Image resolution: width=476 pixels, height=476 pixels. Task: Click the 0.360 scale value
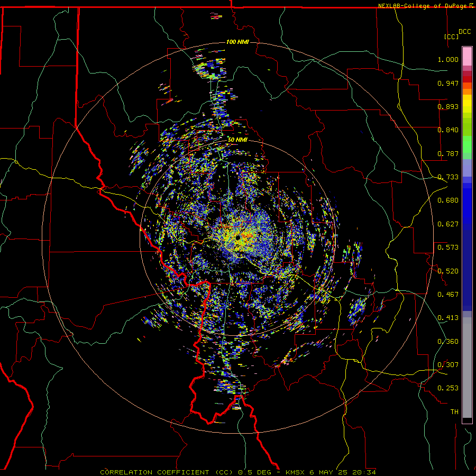[448, 342]
